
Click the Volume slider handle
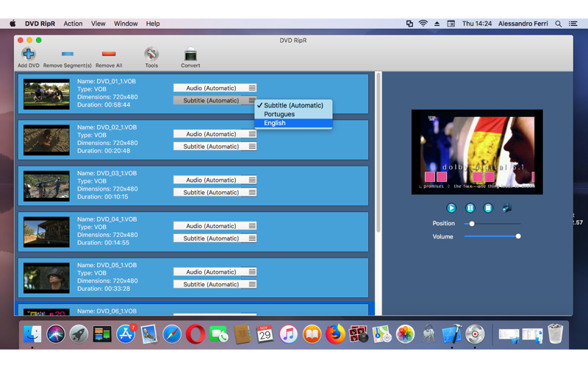[518, 236]
